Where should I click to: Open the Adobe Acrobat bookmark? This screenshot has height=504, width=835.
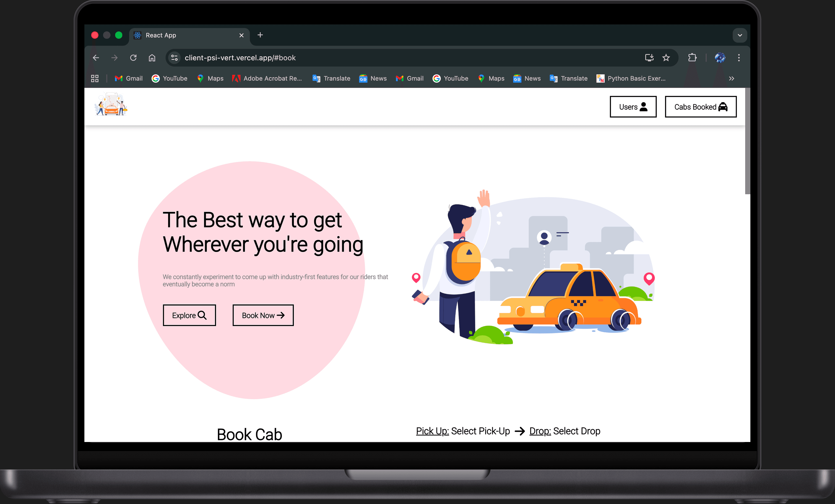(267, 78)
